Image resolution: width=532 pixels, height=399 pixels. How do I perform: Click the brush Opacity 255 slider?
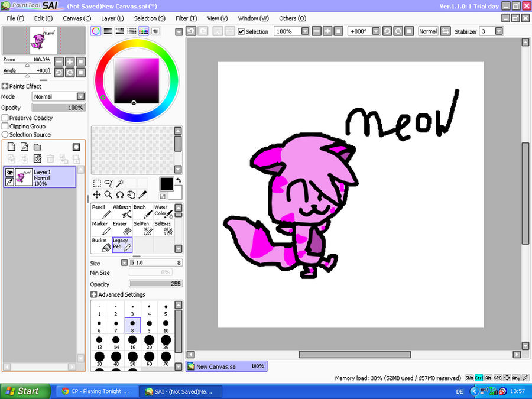155,283
